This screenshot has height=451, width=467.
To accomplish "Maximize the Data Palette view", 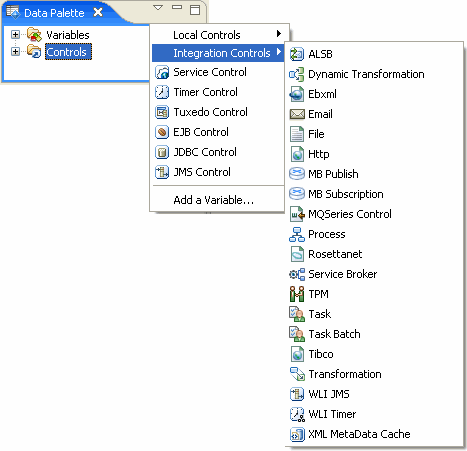I will point(195,10).
